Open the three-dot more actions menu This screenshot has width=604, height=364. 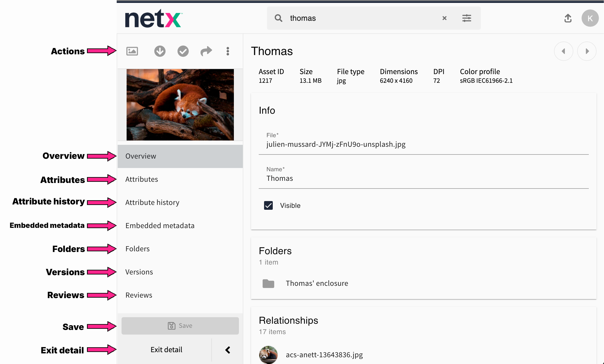(228, 51)
